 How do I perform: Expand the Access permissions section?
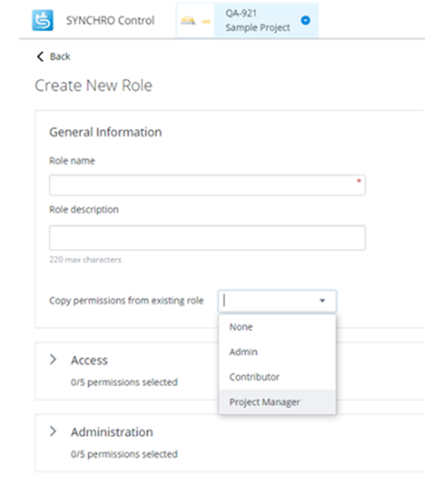pyautogui.click(x=53, y=359)
